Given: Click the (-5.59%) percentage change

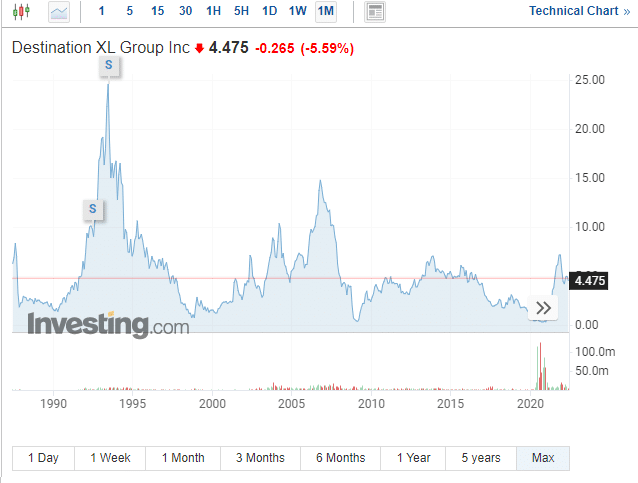Looking at the screenshot, I should [327, 48].
